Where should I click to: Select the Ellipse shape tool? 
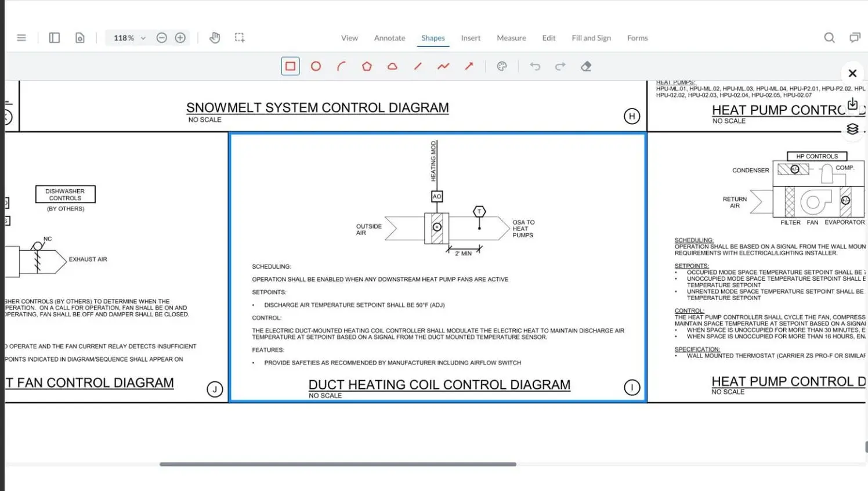[316, 66]
